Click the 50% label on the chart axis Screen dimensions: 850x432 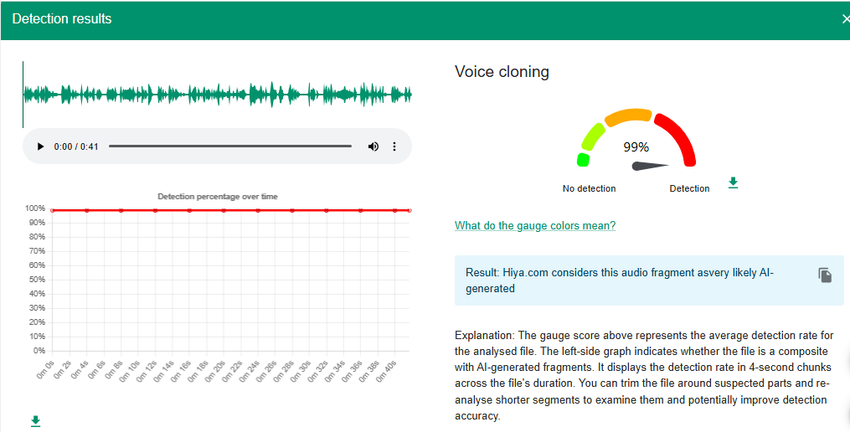coord(36,280)
